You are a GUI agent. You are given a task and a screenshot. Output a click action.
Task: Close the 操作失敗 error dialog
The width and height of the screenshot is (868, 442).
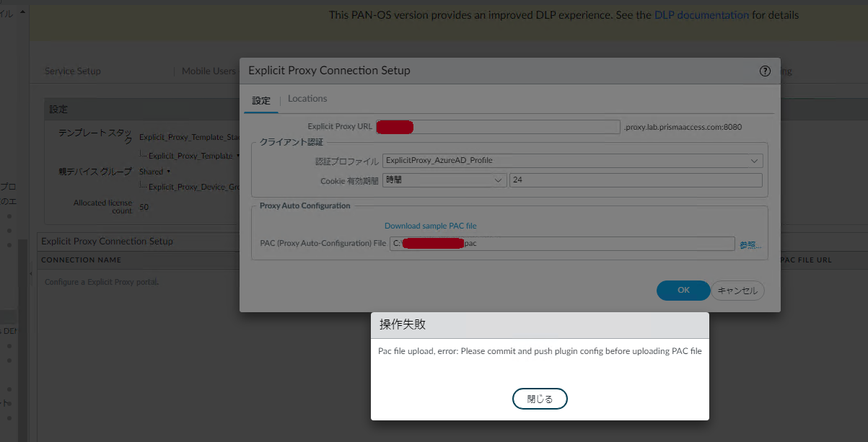[x=540, y=399]
